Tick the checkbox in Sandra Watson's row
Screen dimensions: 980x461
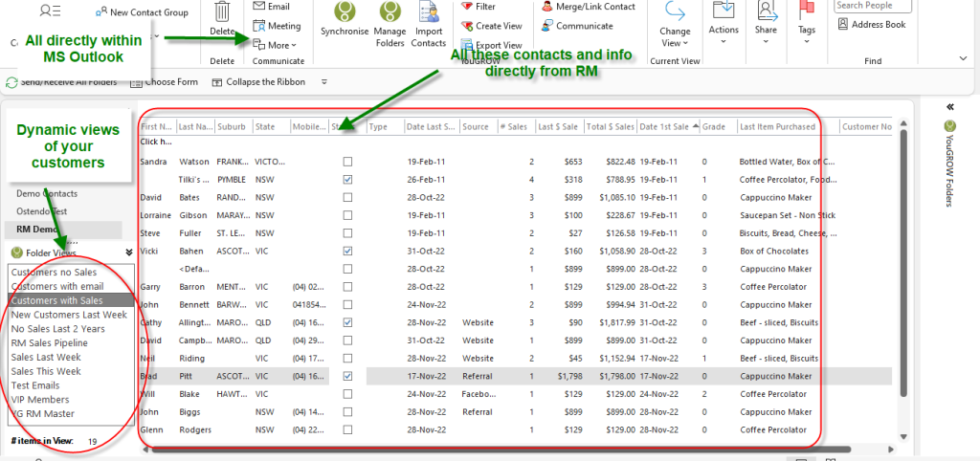click(347, 162)
